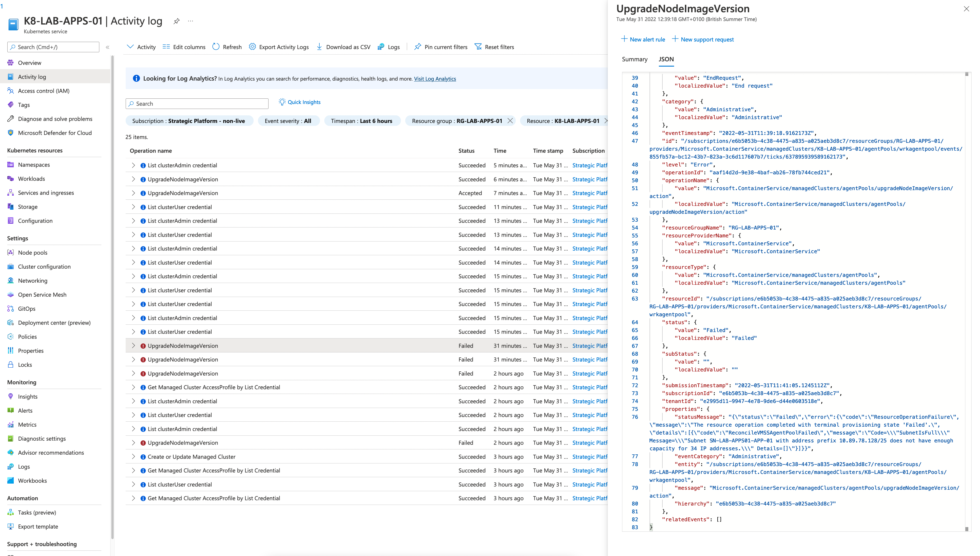This screenshot has height=556, width=980.
Task: Open Export Activity Logs
Action: pyautogui.click(x=278, y=47)
